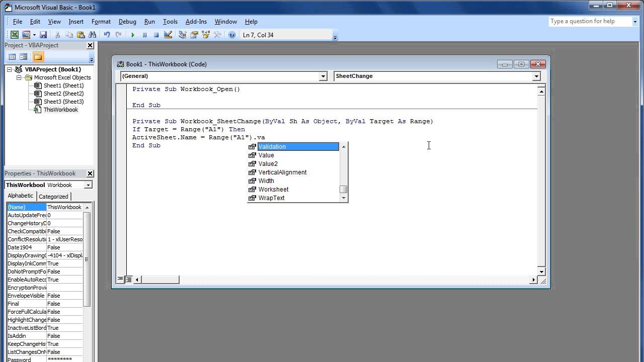Open the Toolbox hammer-and-wrench icon

217,35
